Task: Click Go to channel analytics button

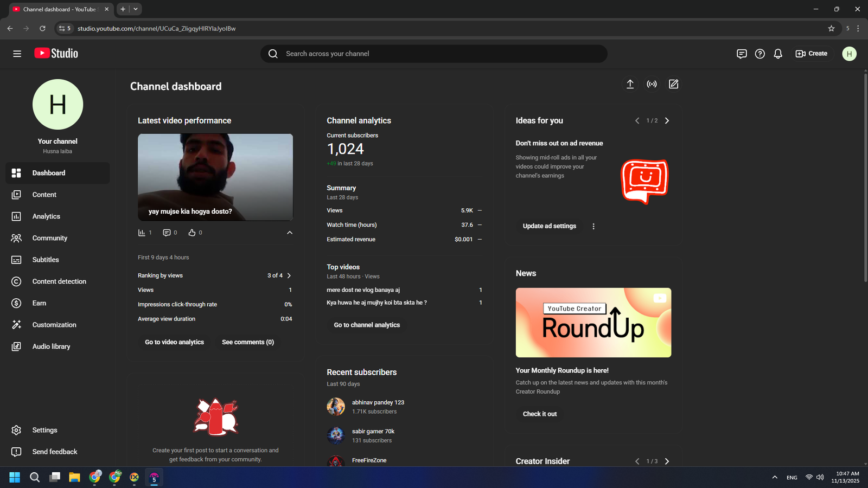Action: (x=367, y=325)
